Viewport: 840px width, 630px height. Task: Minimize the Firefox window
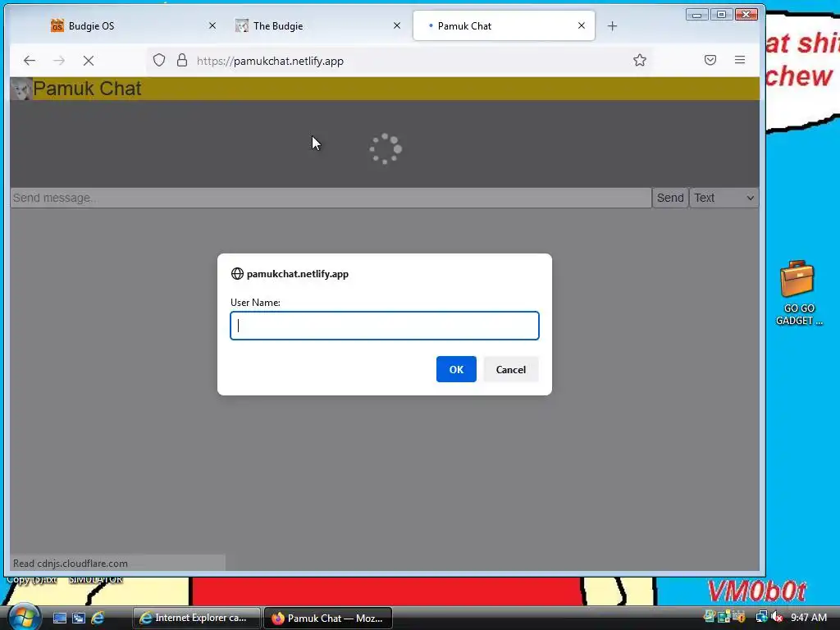[x=696, y=15]
